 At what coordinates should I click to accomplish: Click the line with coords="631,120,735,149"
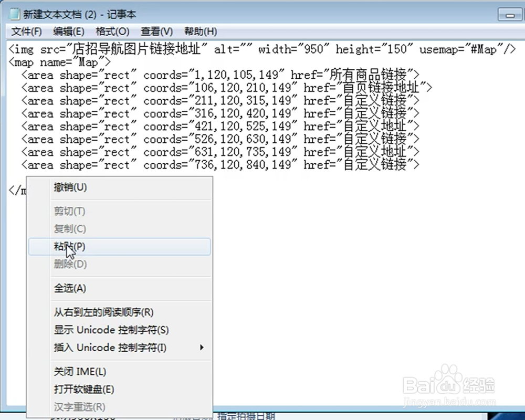click(x=220, y=152)
